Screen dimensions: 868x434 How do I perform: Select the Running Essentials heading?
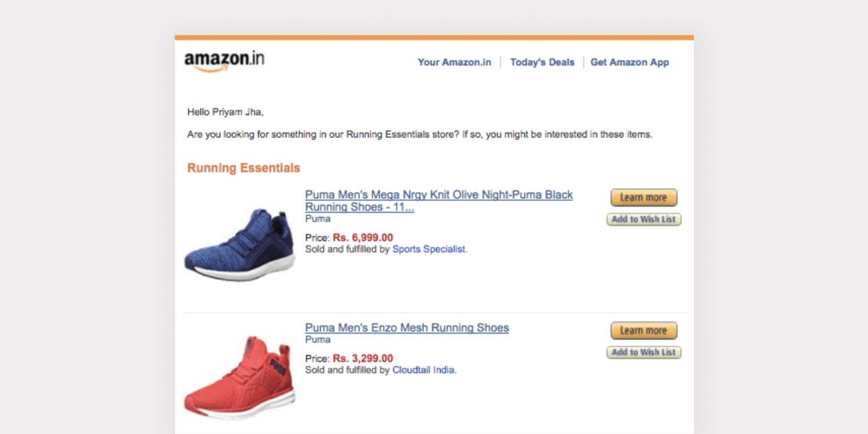point(243,168)
